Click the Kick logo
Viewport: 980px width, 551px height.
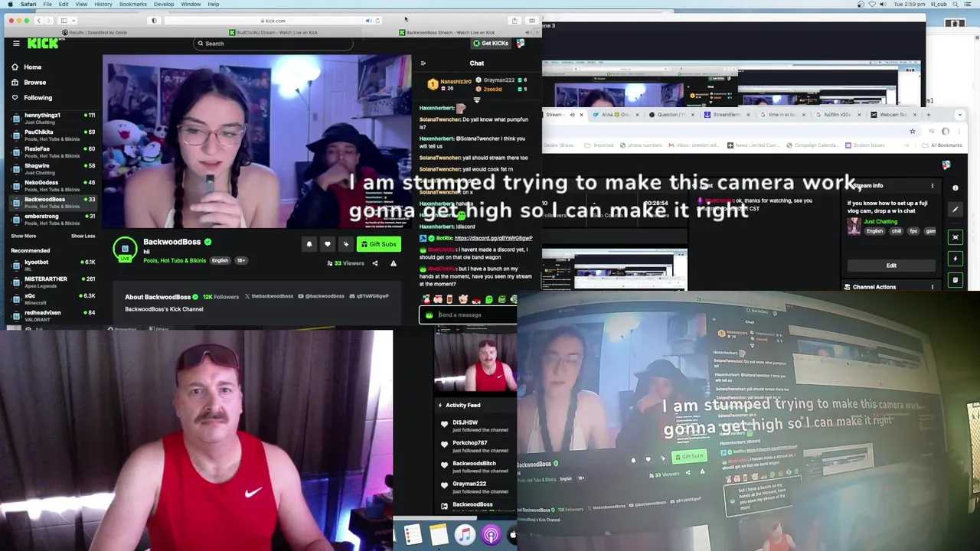click(42, 44)
